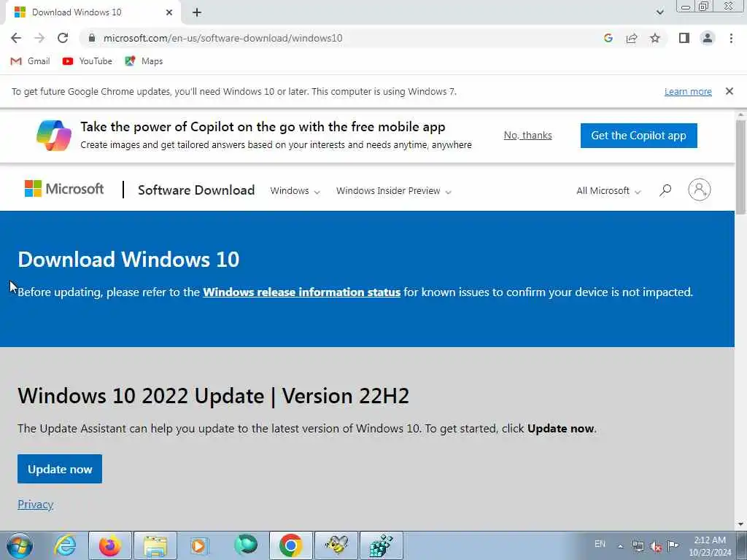This screenshot has width=747, height=560.
Task: Click the network tray icon
Action: (638, 546)
